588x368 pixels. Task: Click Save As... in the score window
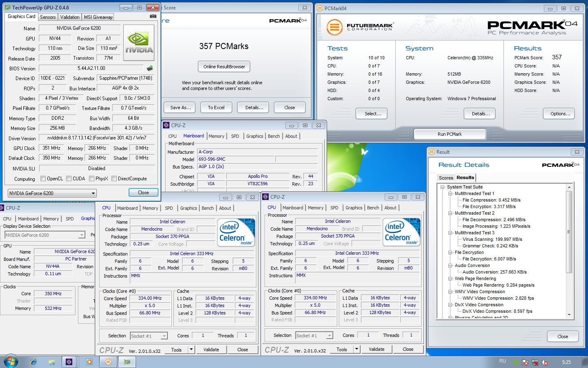point(180,108)
